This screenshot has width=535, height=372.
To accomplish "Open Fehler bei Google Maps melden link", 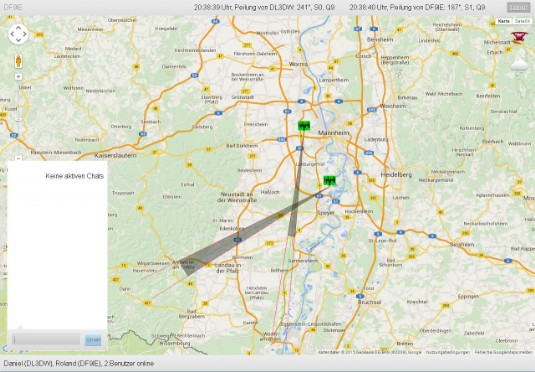I will coord(504,352).
